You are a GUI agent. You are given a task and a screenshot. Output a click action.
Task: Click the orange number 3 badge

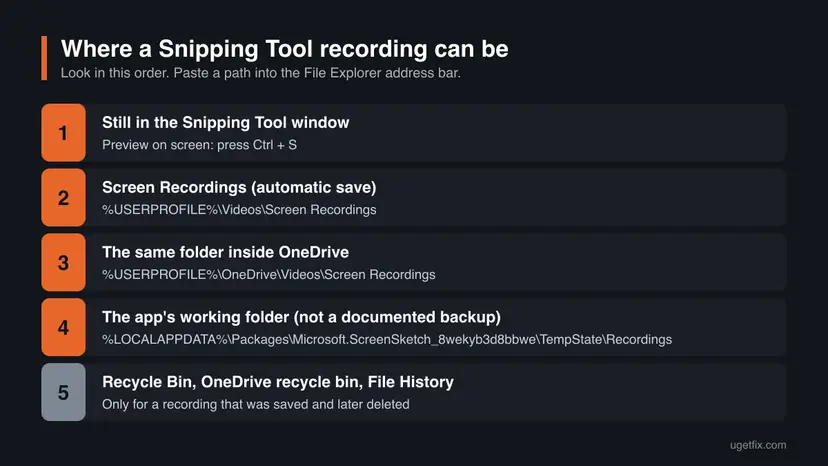point(63,263)
